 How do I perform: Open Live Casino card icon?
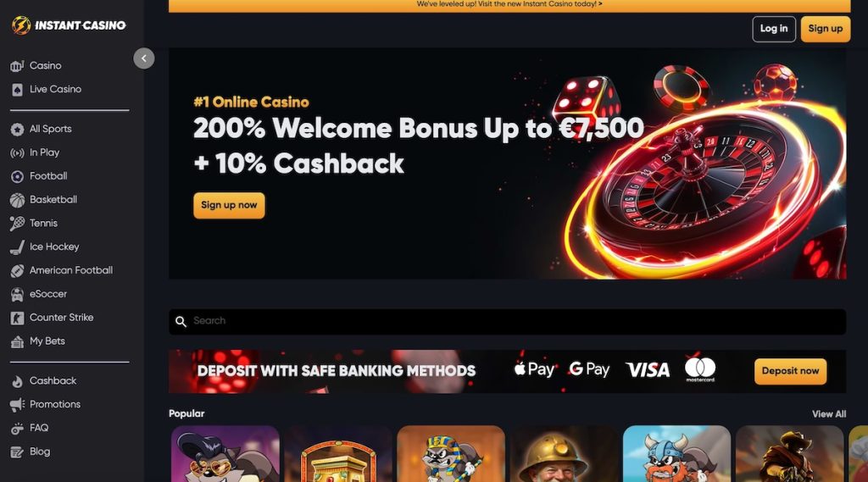coord(17,90)
